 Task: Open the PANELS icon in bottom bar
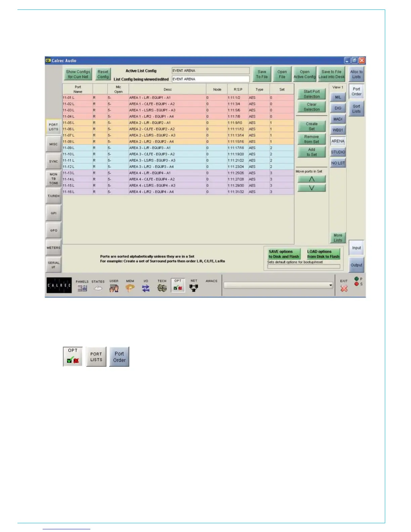pyautogui.click(x=82, y=285)
